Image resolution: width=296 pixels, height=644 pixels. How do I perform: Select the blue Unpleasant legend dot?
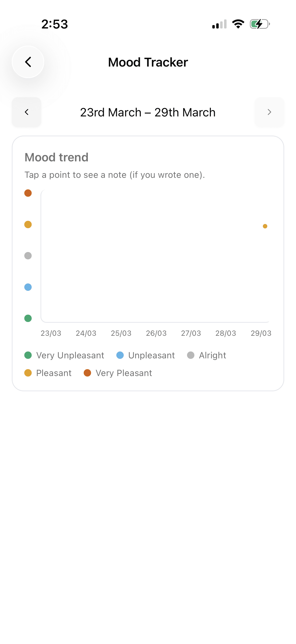[x=120, y=355]
